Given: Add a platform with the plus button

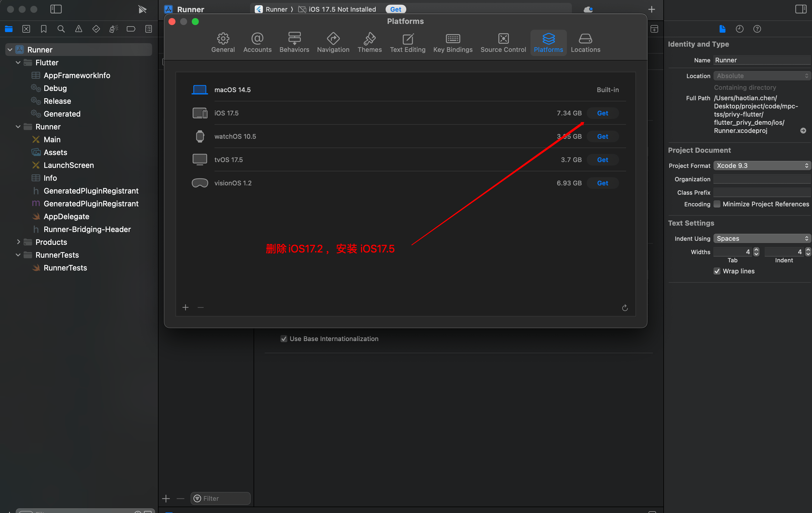Looking at the screenshot, I should 185,308.
